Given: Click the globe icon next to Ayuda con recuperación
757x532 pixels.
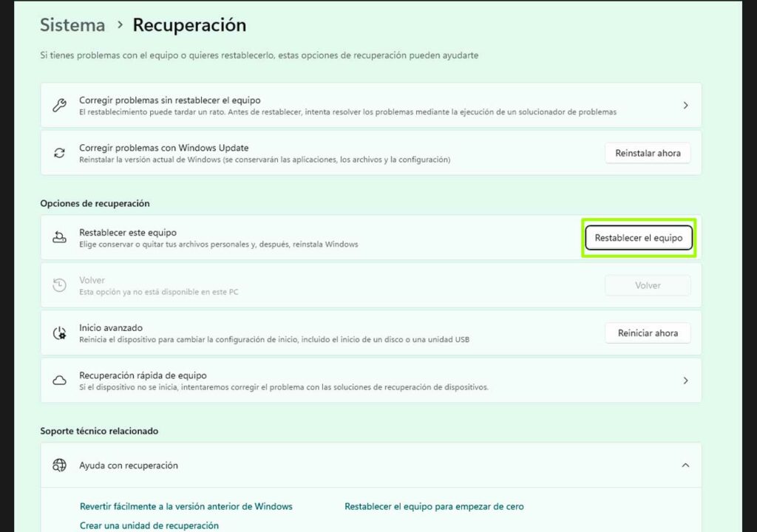Looking at the screenshot, I should [59, 465].
